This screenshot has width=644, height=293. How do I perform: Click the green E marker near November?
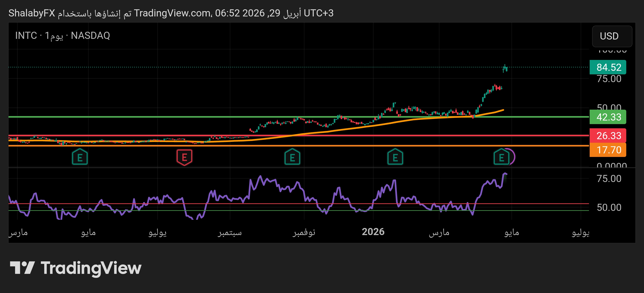pyautogui.click(x=292, y=157)
